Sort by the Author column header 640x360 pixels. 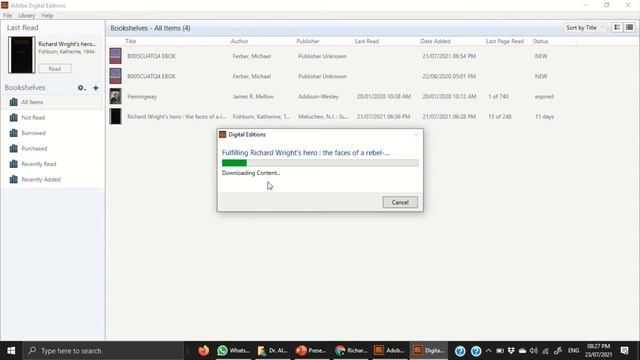pyautogui.click(x=239, y=41)
